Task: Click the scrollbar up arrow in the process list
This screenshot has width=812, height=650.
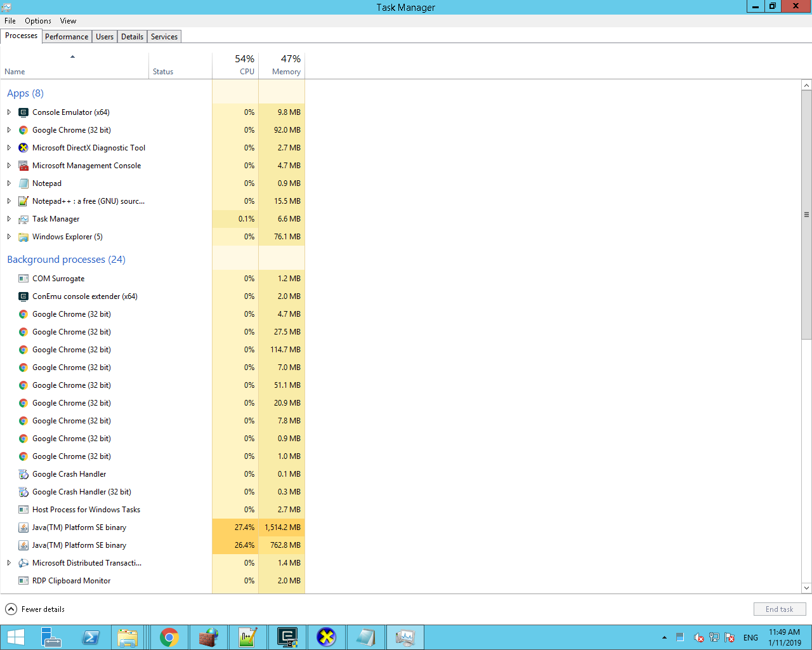Action: coord(806,85)
